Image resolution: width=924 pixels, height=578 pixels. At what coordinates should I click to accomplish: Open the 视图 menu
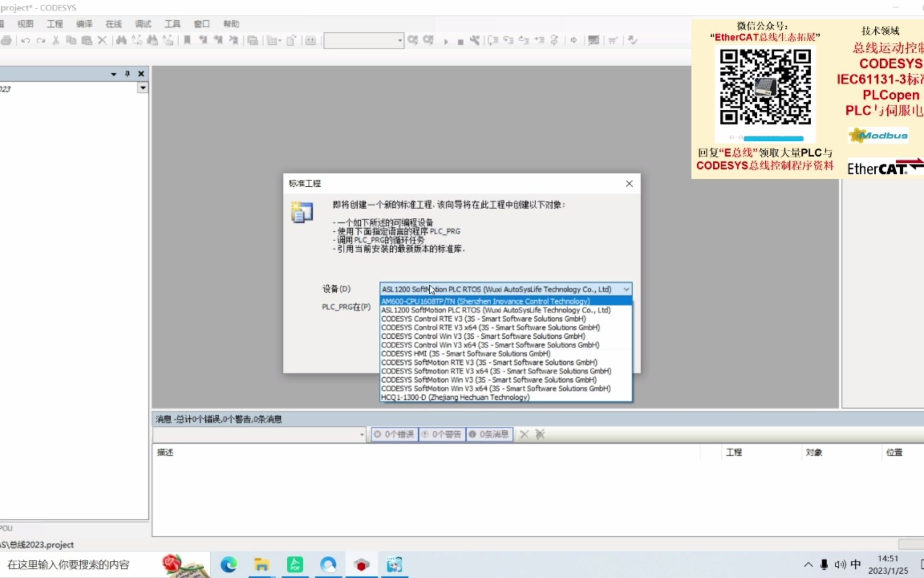(x=25, y=24)
